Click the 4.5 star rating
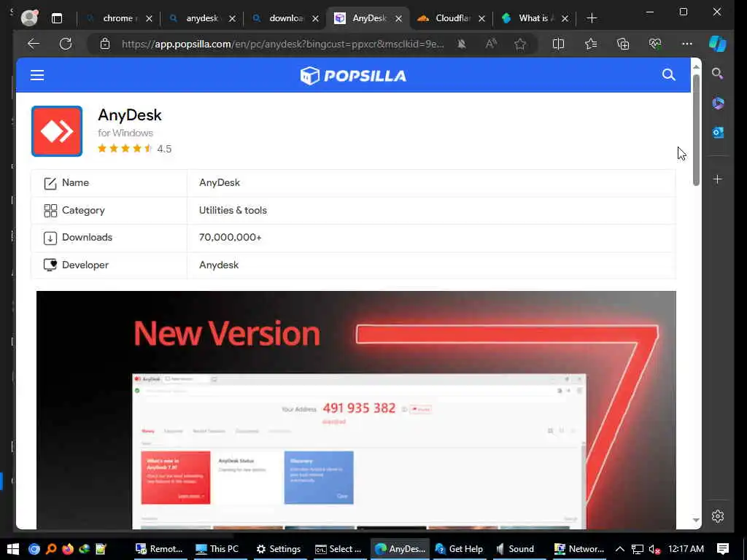747x560 pixels. 134,149
